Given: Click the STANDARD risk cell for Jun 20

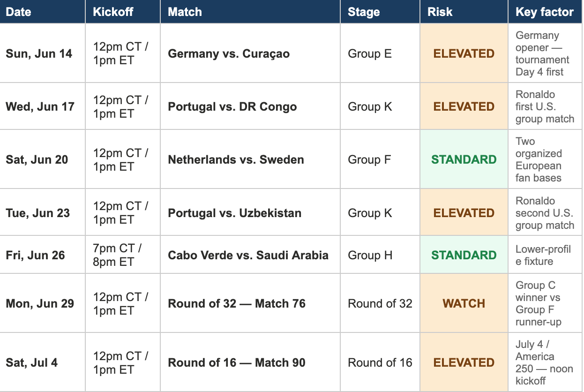Looking at the screenshot, I should click(x=464, y=159).
